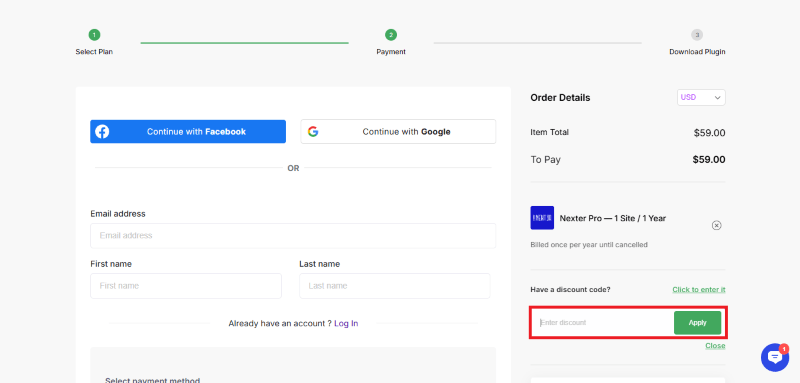Image resolution: width=800 pixels, height=383 pixels.
Task: Open the live chat bubble icon
Action: coord(774,357)
